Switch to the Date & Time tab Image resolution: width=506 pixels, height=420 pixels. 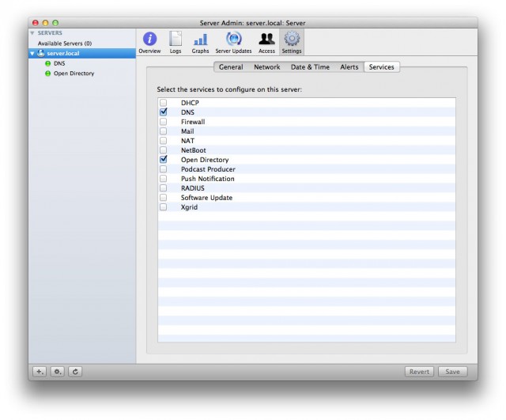pyautogui.click(x=310, y=66)
